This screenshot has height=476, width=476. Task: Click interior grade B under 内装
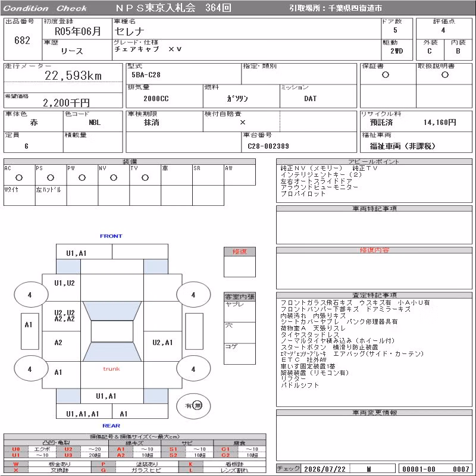(458, 51)
